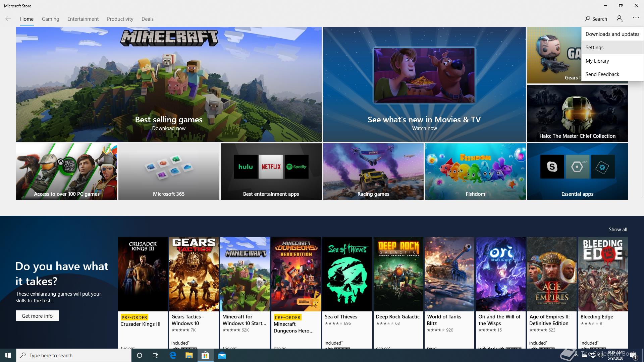Open the Fishdom tile

point(475,172)
